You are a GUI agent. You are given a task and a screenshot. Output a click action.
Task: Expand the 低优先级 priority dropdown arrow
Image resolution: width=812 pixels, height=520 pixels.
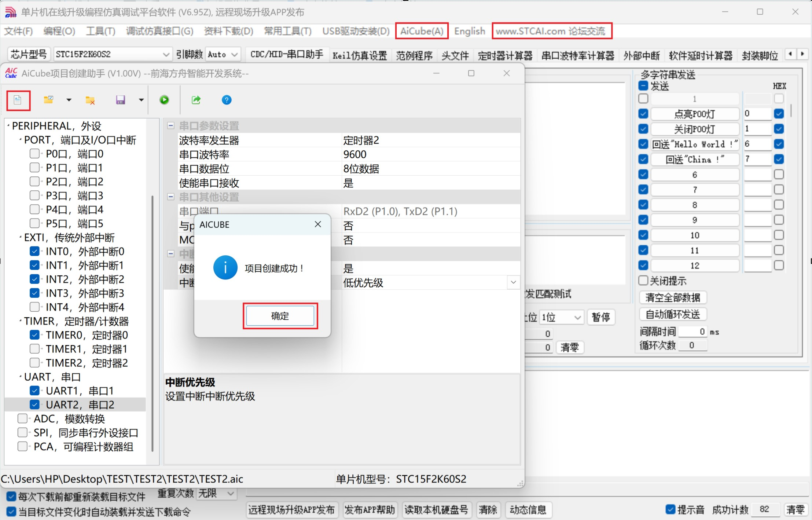513,282
